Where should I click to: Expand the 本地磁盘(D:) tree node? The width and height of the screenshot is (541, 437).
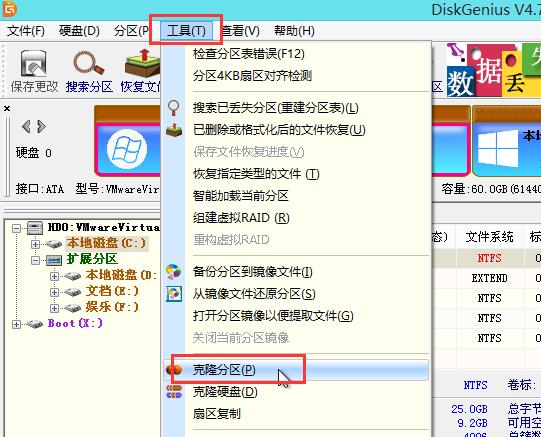54,276
